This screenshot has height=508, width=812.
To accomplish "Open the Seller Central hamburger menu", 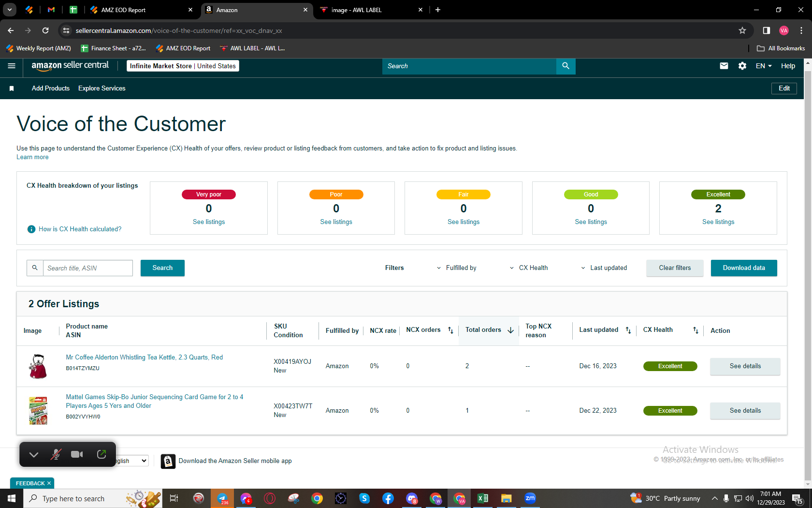I will click(12, 66).
